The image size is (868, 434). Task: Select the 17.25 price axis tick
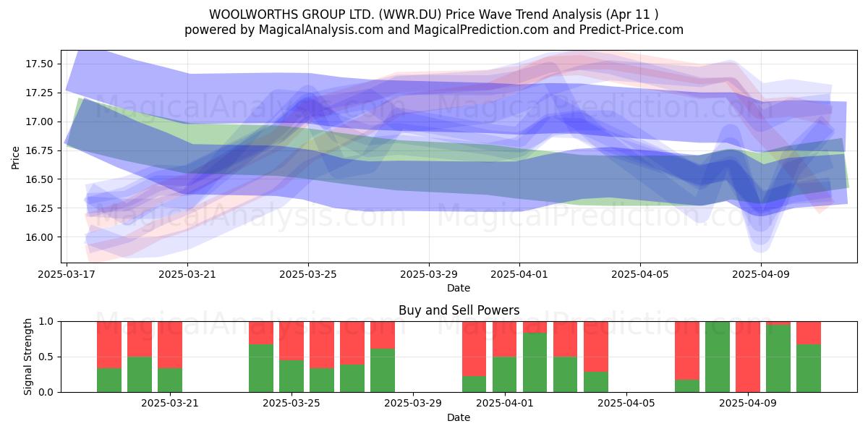point(39,93)
